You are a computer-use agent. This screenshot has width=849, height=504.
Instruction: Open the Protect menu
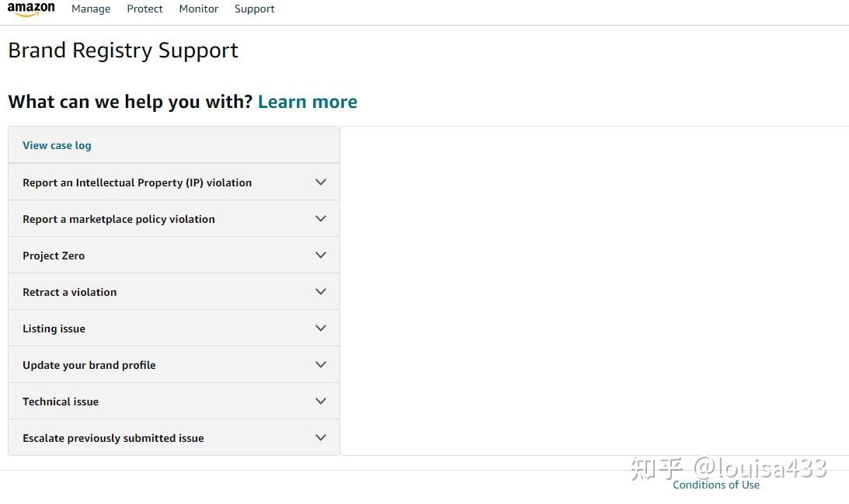point(144,9)
